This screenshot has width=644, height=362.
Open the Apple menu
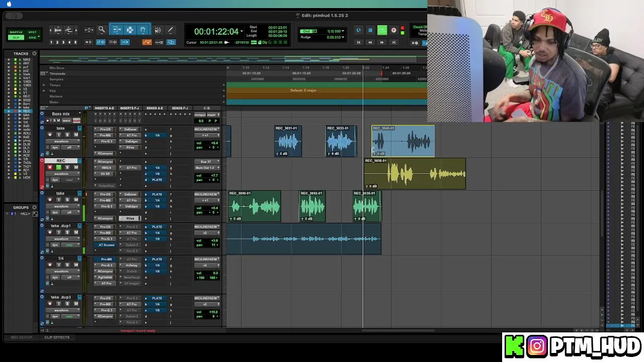9,4
